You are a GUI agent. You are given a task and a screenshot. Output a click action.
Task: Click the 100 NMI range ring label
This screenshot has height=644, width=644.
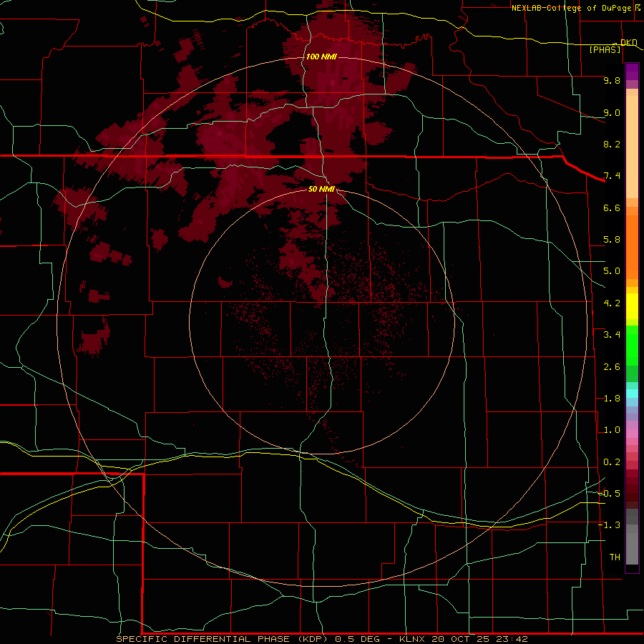[x=321, y=57]
